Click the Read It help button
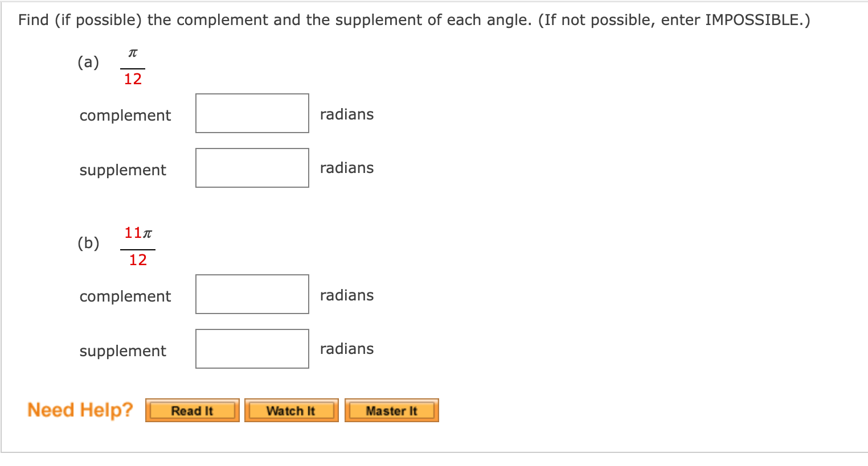This screenshot has height=466, width=868. pyautogui.click(x=192, y=410)
